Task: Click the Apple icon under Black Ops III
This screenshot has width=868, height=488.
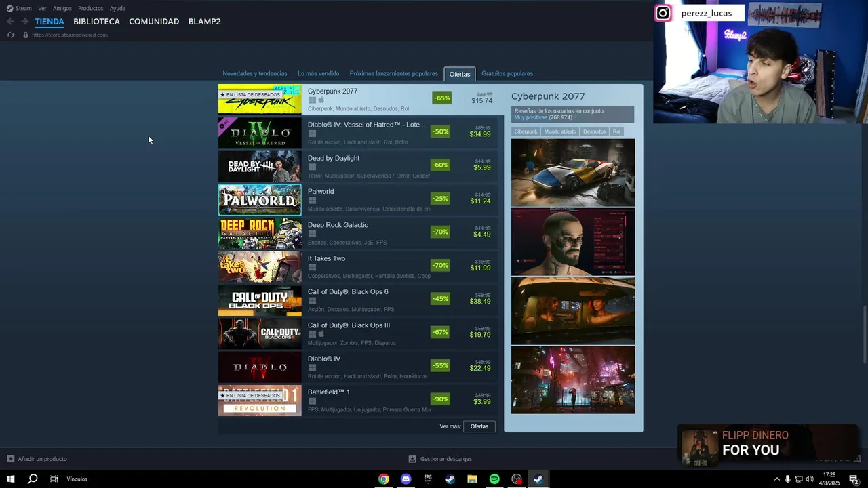Action: (321, 334)
